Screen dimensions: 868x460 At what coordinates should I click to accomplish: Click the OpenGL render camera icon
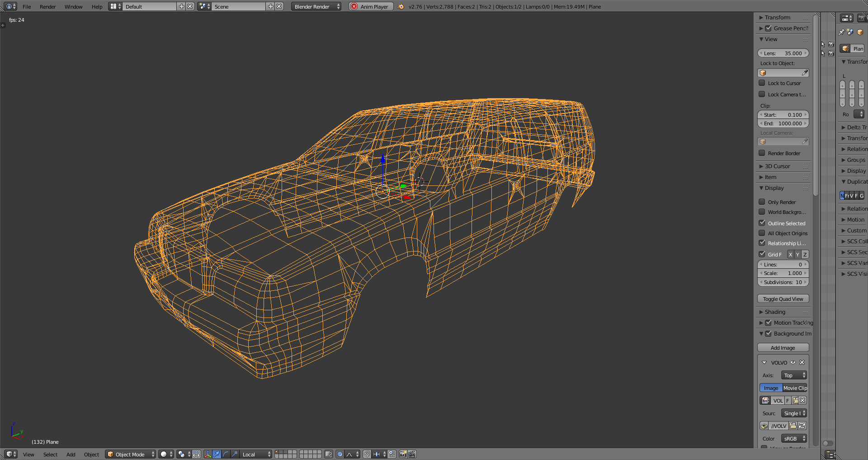(x=403, y=454)
